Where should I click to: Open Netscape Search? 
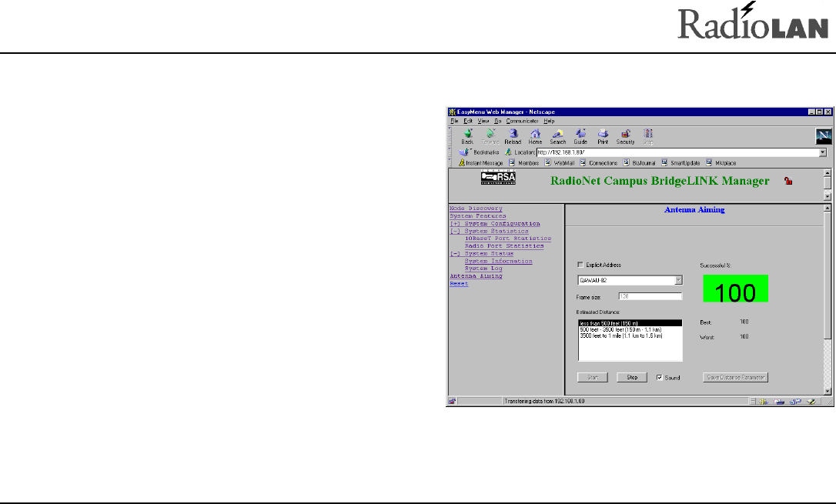[557, 136]
